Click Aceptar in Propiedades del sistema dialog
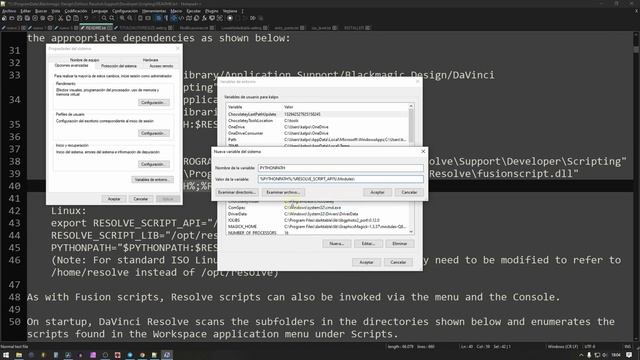640x360 pixels. click(114, 199)
